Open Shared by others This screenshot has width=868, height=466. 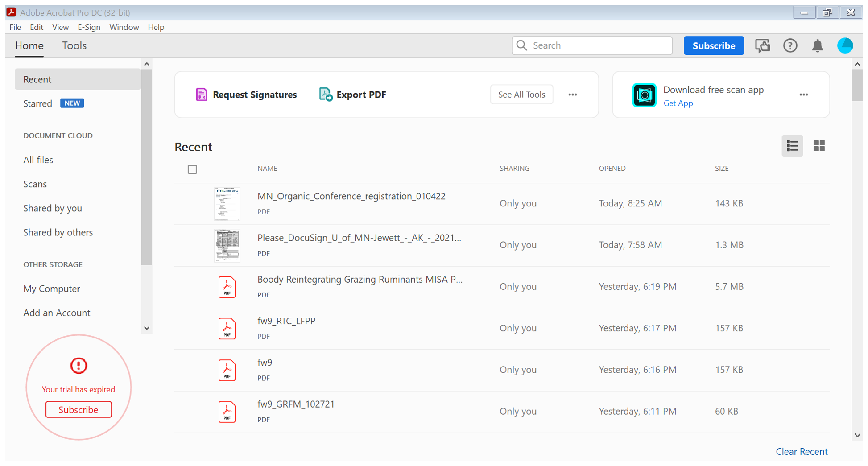pyautogui.click(x=58, y=232)
